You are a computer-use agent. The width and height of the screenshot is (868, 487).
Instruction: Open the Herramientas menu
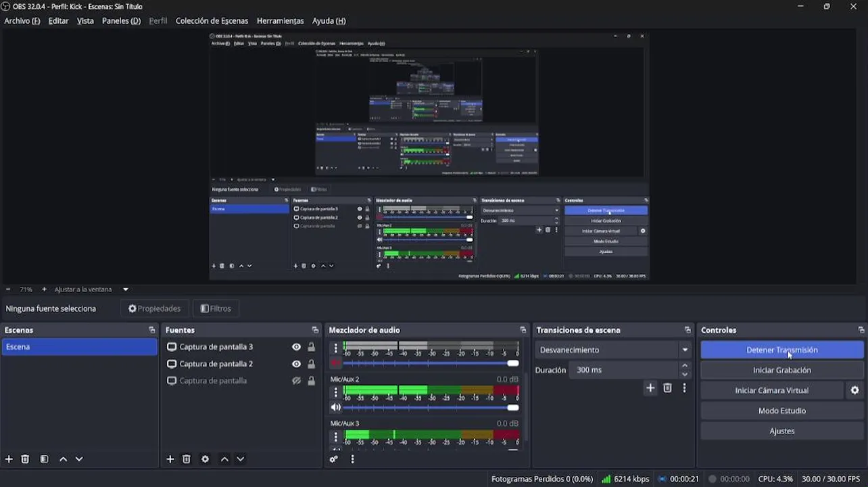[x=280, y=21]
